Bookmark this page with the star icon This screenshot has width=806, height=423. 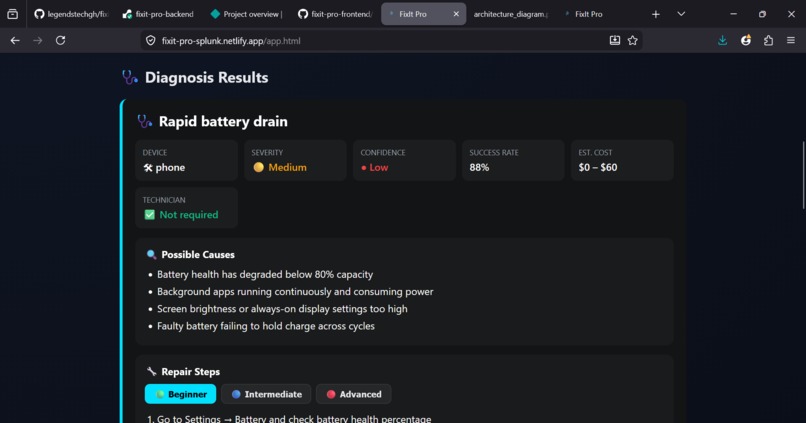[x=633, y=41]
